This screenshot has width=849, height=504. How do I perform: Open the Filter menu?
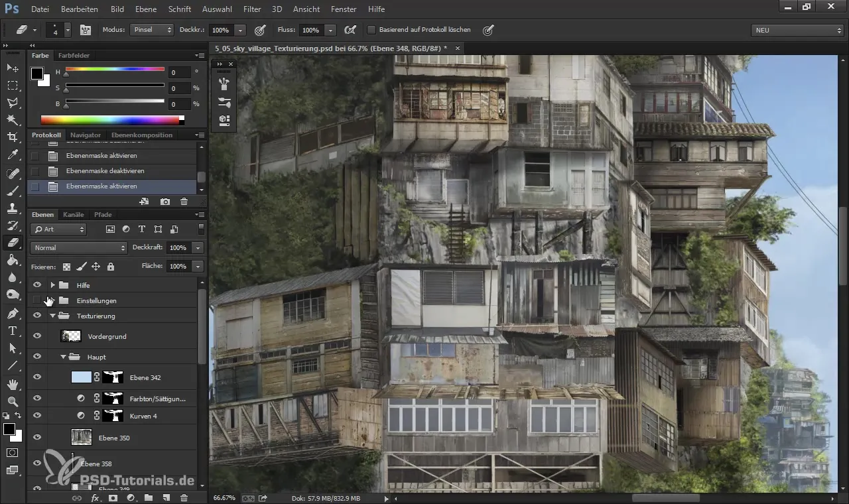(x=251, y=9)
